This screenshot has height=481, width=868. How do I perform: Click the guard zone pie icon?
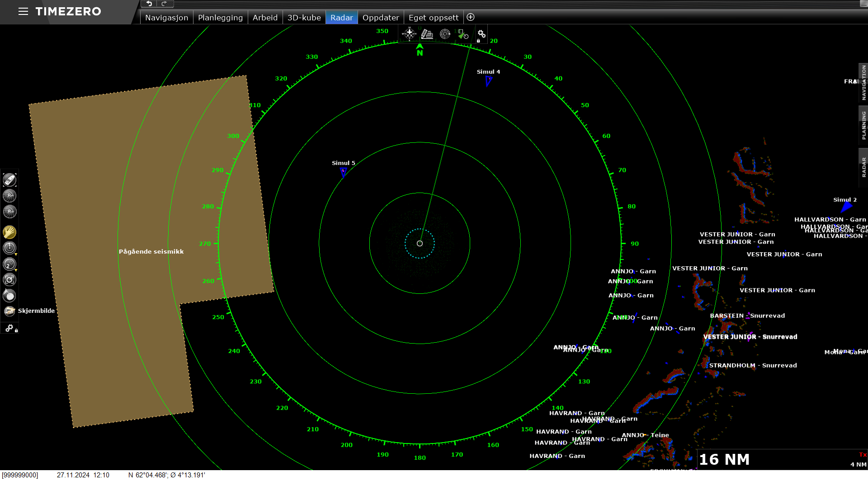click(9, 296)
